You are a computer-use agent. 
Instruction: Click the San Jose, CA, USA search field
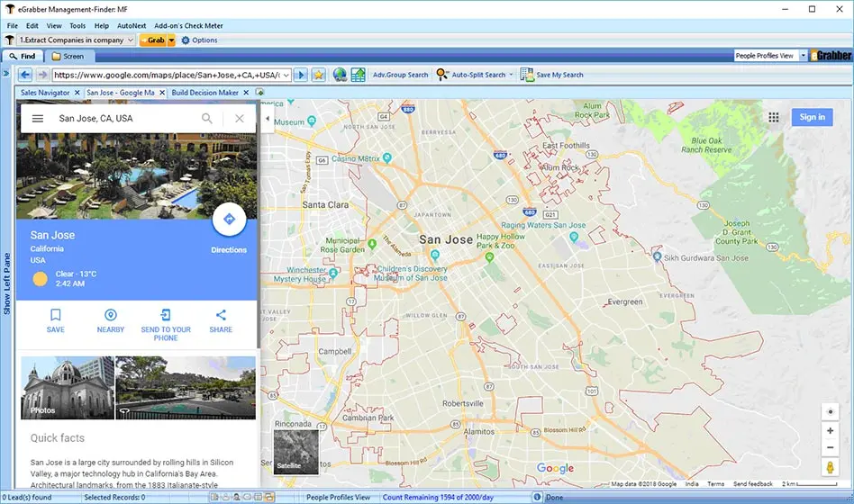coord(125,118)
